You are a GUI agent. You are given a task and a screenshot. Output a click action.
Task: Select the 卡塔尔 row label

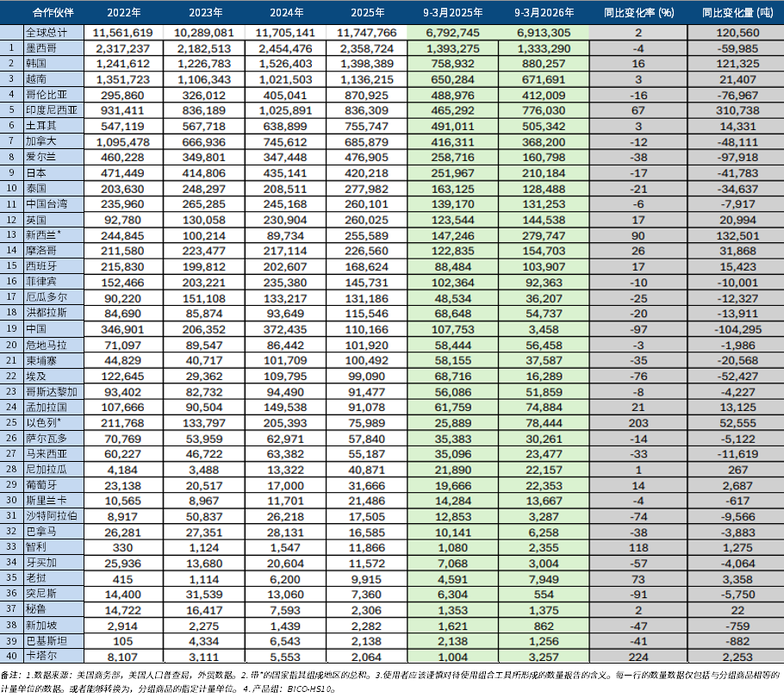coord(41,656)
